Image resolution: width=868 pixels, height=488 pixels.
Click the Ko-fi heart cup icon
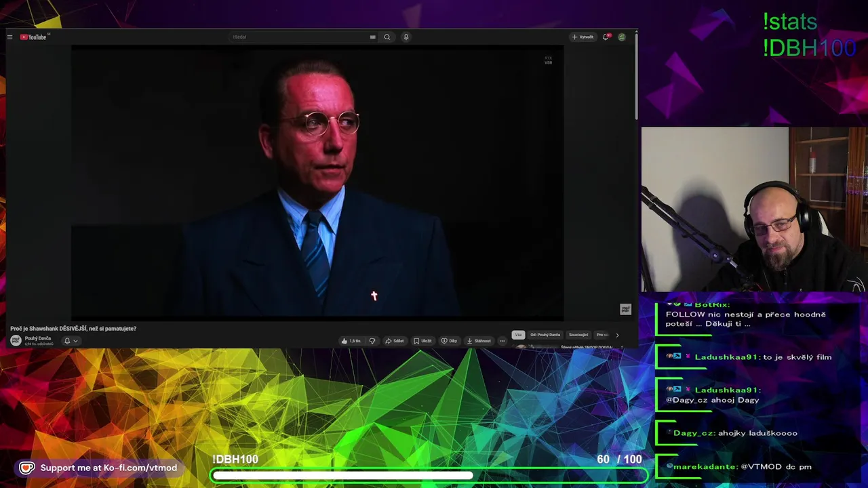click(x=26, y=468)
